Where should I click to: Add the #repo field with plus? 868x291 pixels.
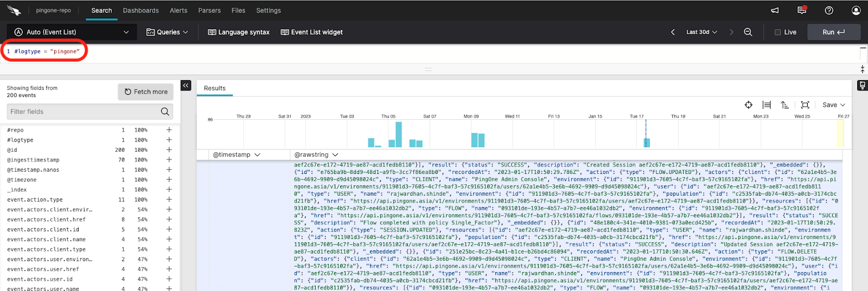coord(169,130)
